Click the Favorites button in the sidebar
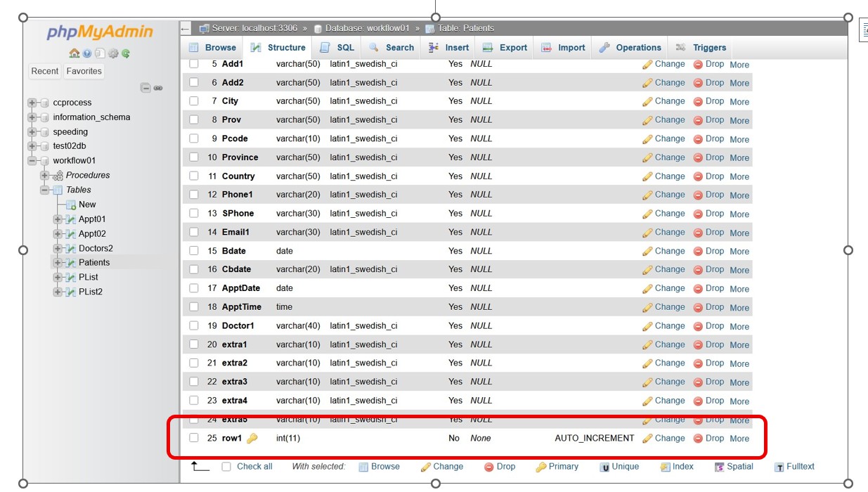The width and height of the screenshot is (868, 492). [x=84, y=71]
